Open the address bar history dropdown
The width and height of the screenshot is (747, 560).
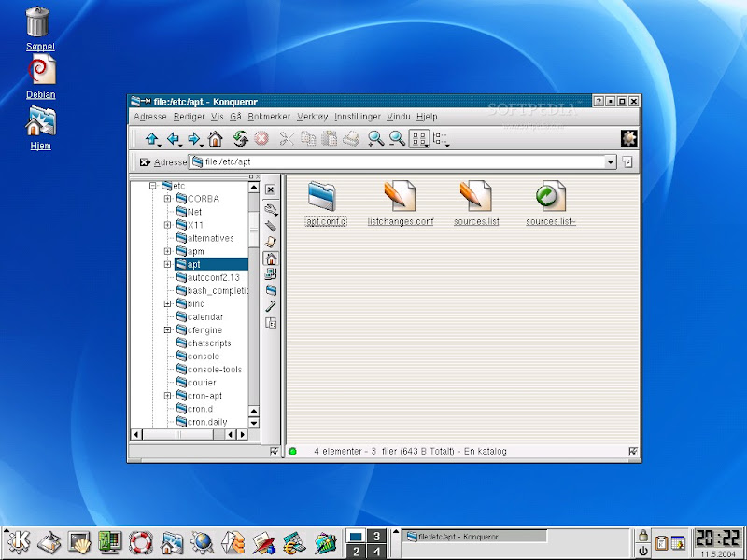tap(611, 161)
